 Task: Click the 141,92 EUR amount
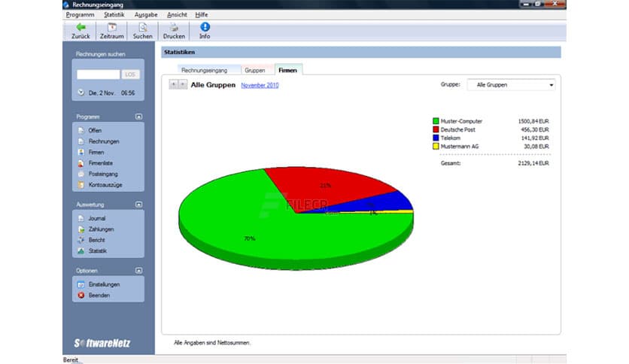click(535, 138)
